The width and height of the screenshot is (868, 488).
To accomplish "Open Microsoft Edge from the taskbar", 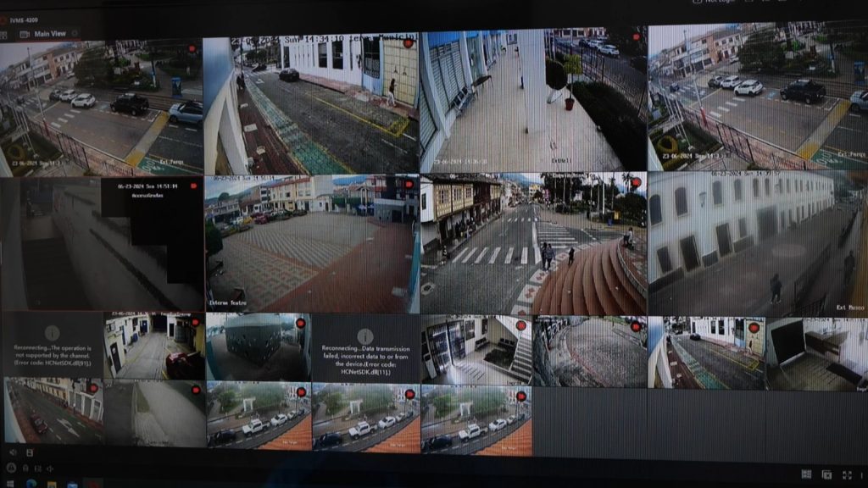I will [31, 484].
